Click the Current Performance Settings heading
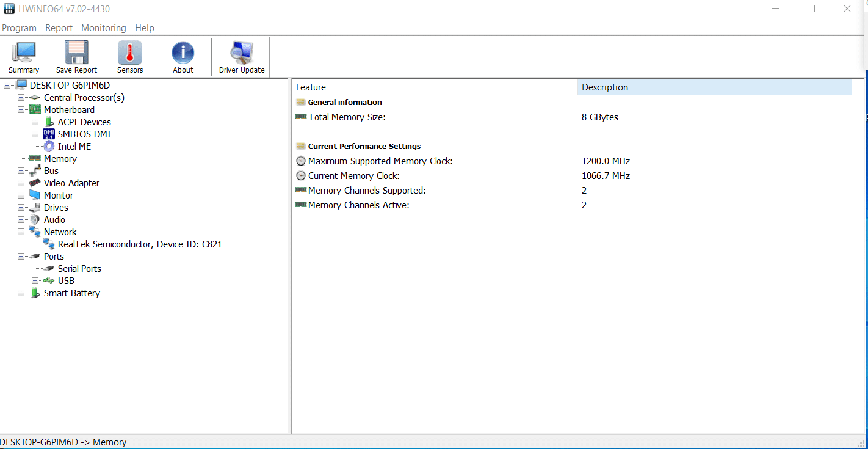This screenshot has height=449, width=868. [364, 146]
